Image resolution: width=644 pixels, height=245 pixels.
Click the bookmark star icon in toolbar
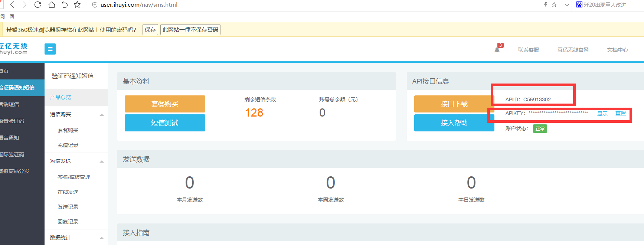pos(77,5)
